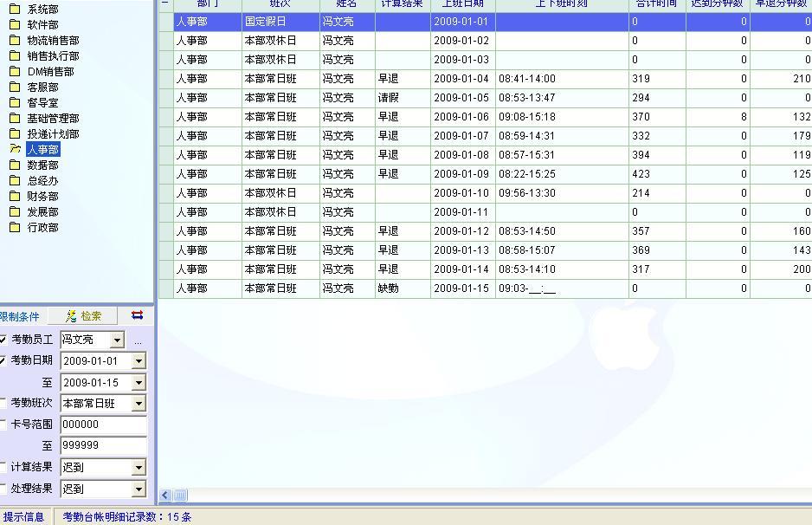Click the folder icon beside 数据部
812x525 pixels.
point(15,165)
